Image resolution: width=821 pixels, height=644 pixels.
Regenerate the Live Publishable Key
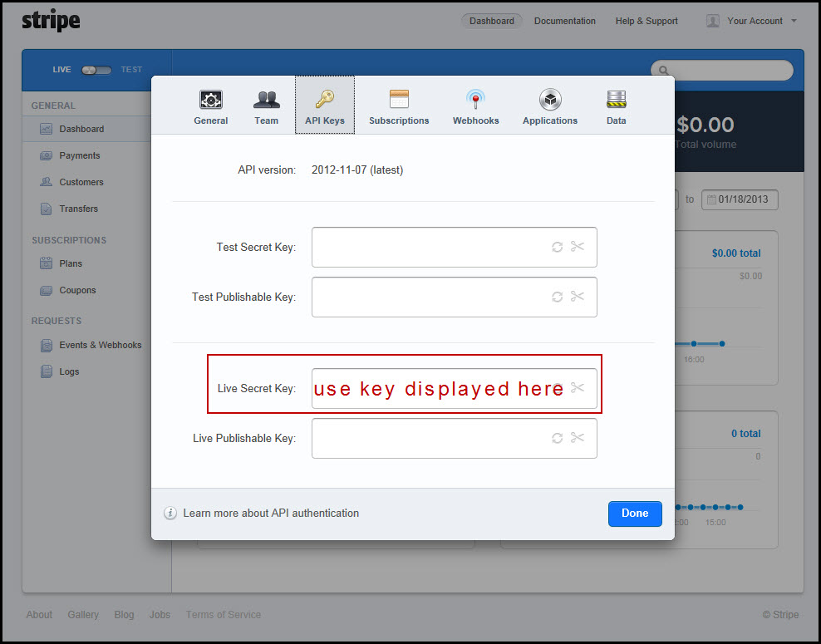coord(557,438)
